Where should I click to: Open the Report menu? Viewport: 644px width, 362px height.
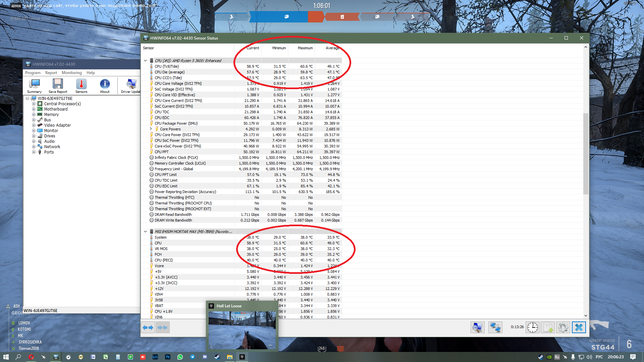click(x=51, y=73)
